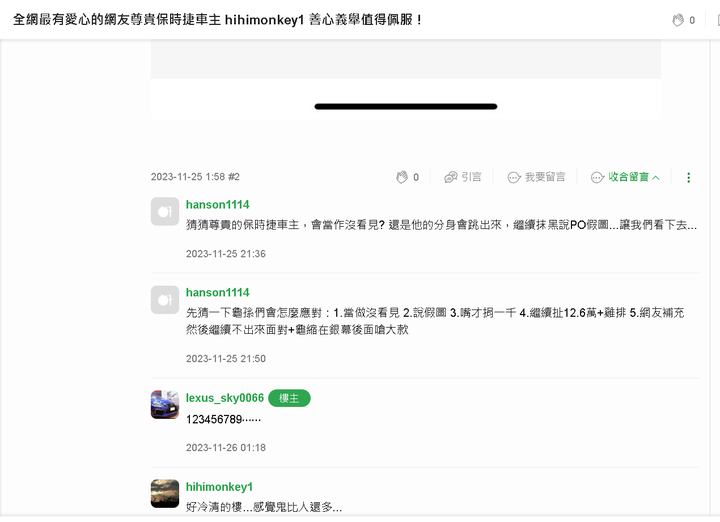Click the comment starting 先猜一下龜孫們

[435, 321]
